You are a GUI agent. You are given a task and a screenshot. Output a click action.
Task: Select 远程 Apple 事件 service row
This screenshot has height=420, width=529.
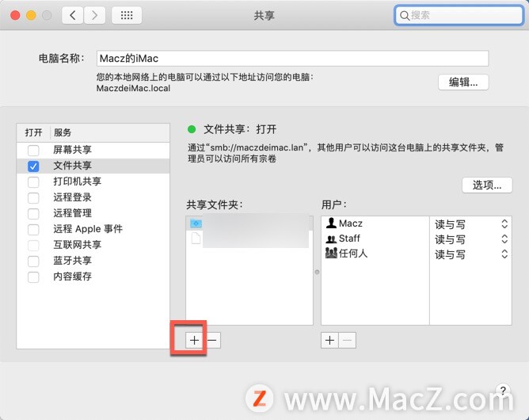(x=93, y=229)
